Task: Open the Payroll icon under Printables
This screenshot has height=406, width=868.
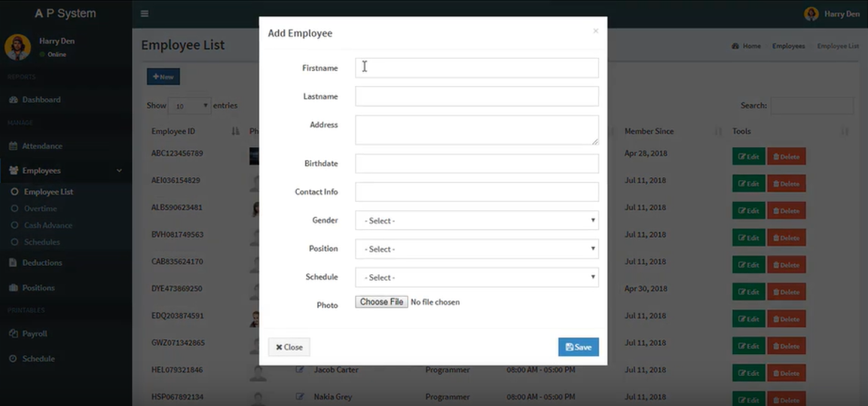Action: (14, 334)
